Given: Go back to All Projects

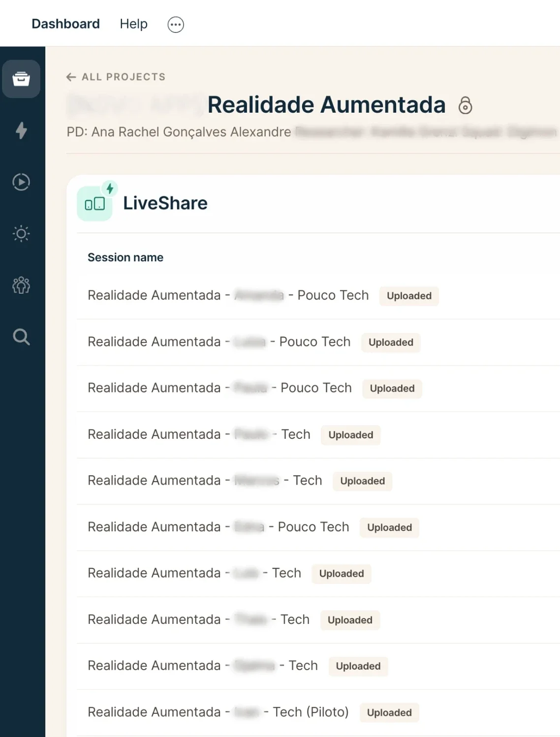Looking at the screenshot, I should click(116, 77).
